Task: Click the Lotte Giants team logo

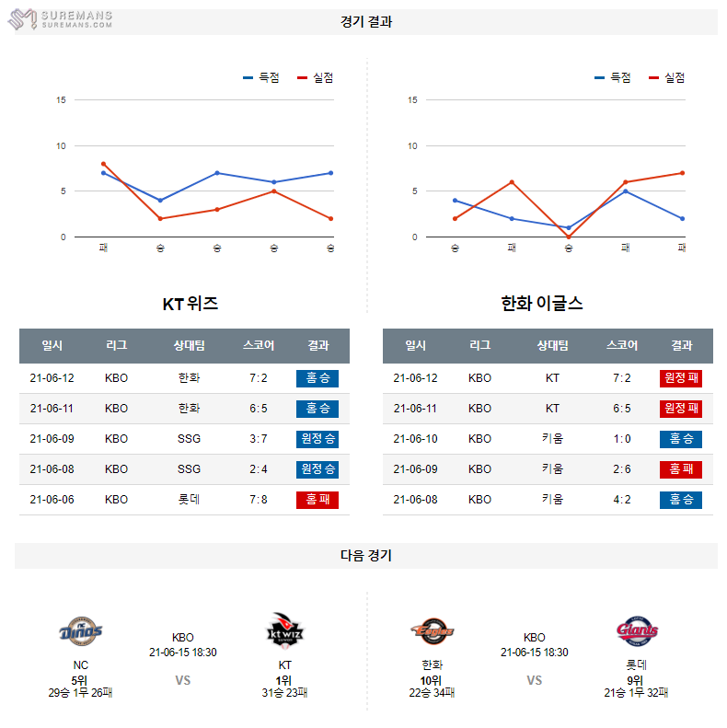Action: coord(637,631)
